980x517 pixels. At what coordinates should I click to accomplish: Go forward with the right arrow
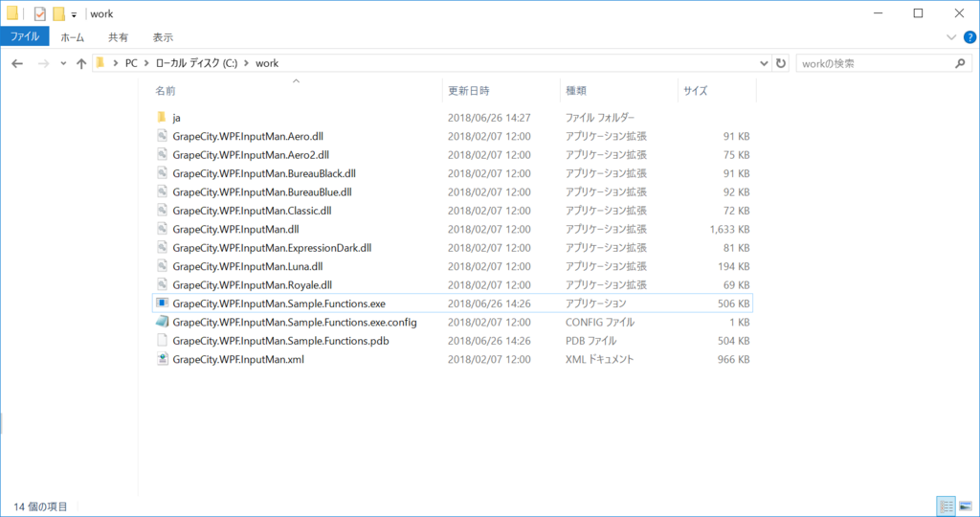pos(43,63)
